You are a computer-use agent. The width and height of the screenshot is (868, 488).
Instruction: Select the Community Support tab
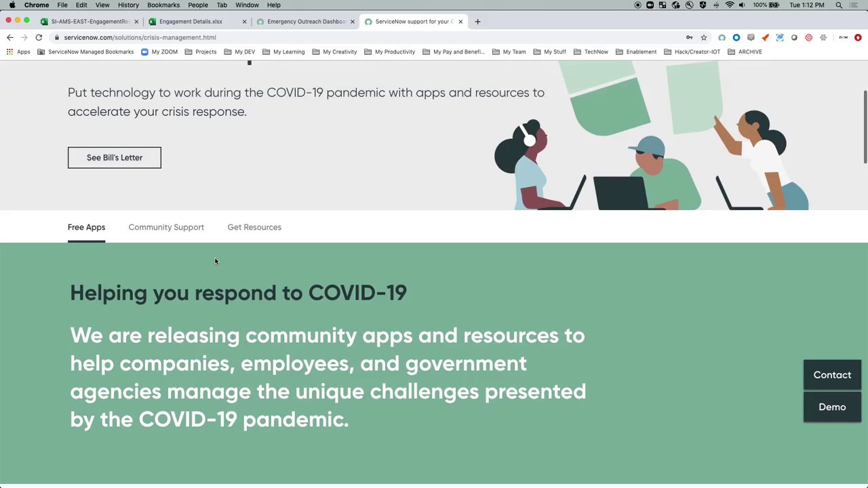pos(166,227)
